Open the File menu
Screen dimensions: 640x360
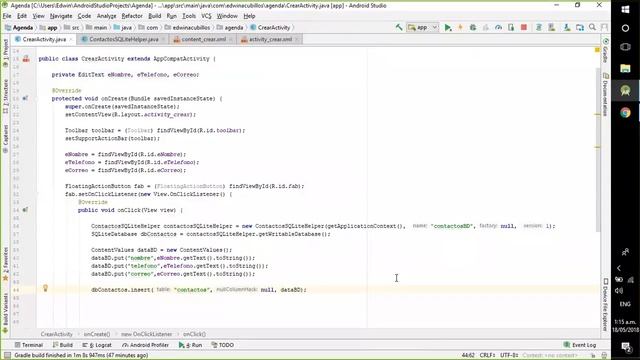(x=7, y=16)
